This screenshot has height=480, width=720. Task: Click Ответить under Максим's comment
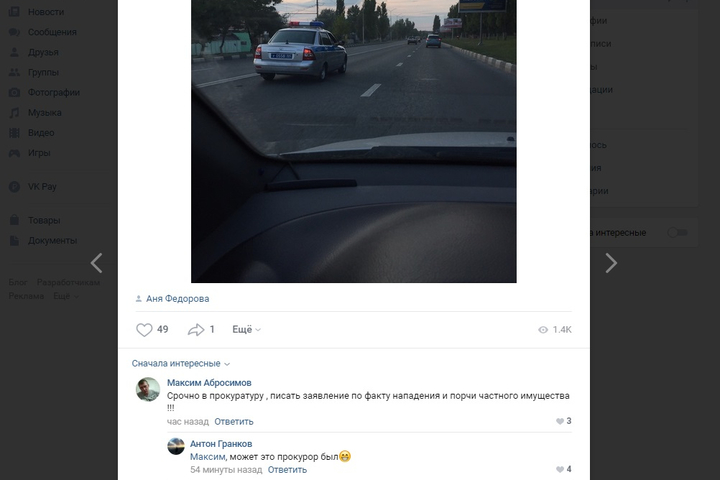click(x=234, y=422)
